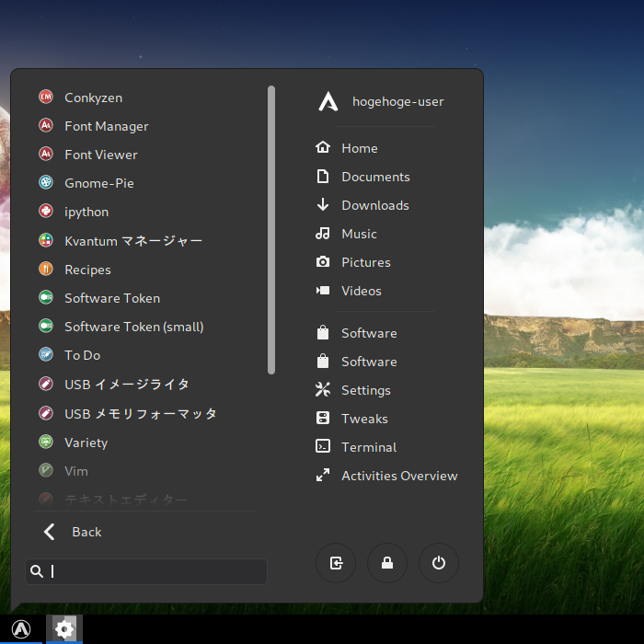Select the Font Viewer label
644x644 pixels.
point(101,155)
